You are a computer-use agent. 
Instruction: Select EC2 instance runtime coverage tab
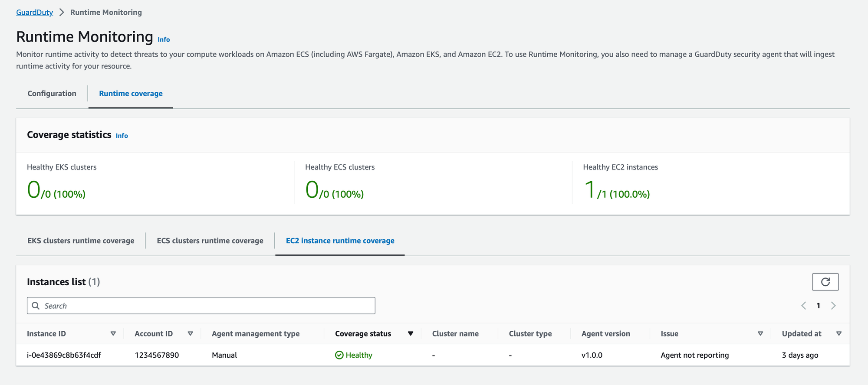pyautogui.click(x=340, y=241)
